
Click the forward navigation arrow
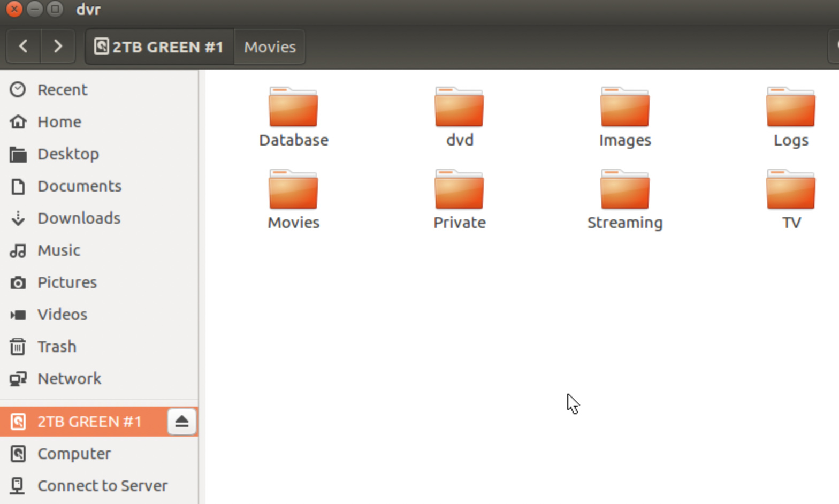[58, 47]
